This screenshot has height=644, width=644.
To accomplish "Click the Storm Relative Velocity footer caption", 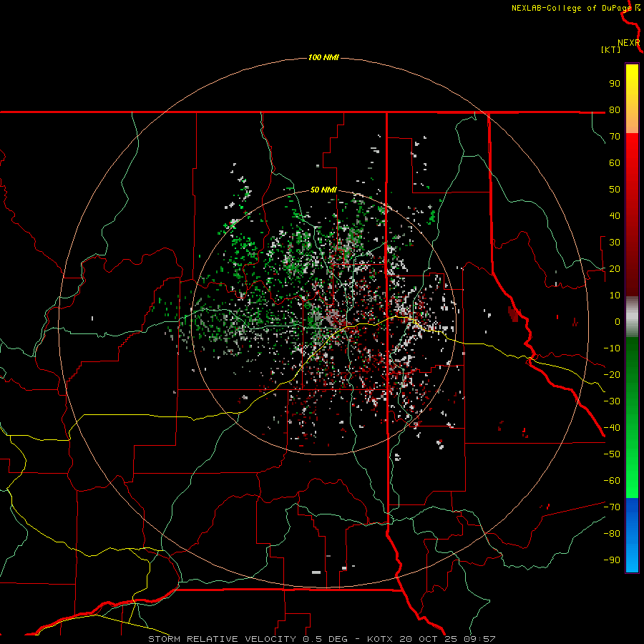I will point(322,639).
